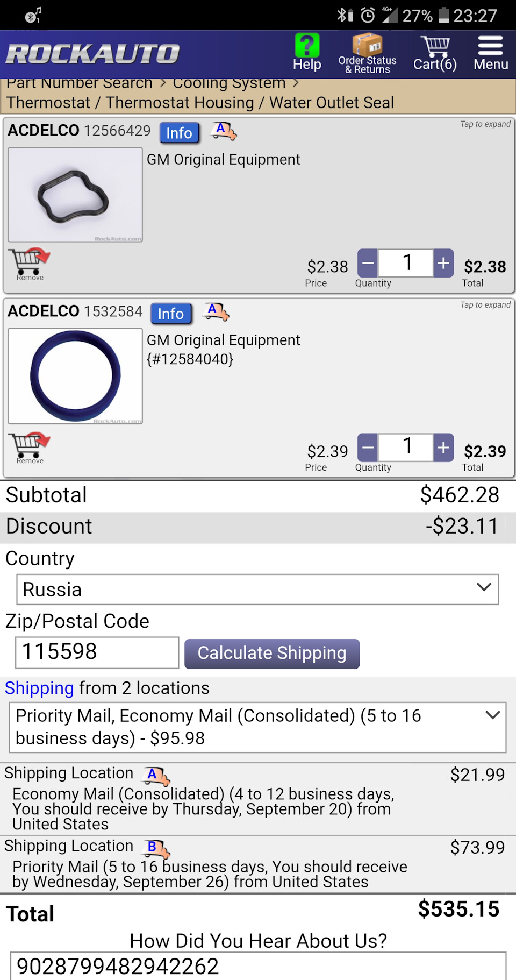Click the RockAuto logo

92,54
